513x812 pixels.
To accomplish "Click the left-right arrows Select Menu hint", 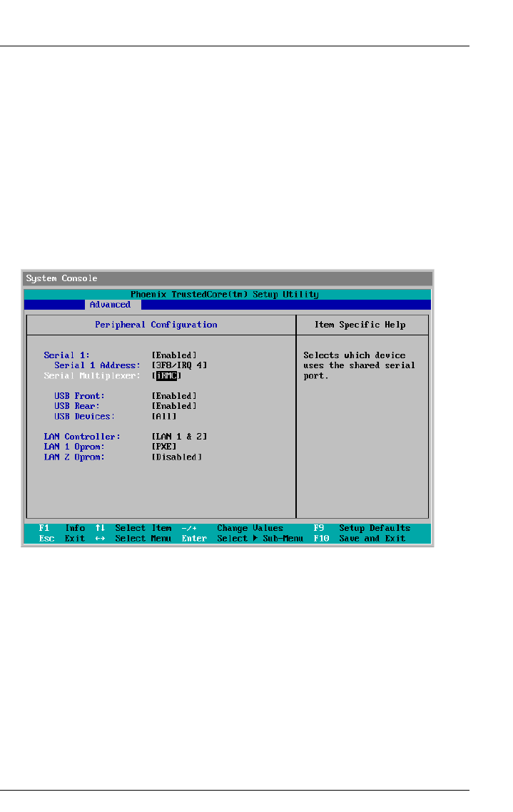I will [x=133, y=539].
